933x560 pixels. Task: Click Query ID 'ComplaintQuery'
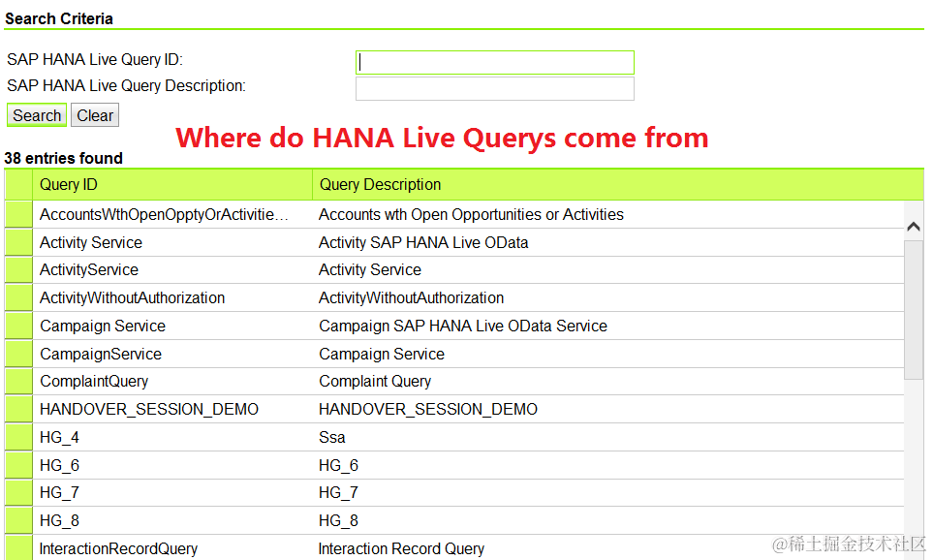pyautogui.click(x=94, y=381)
